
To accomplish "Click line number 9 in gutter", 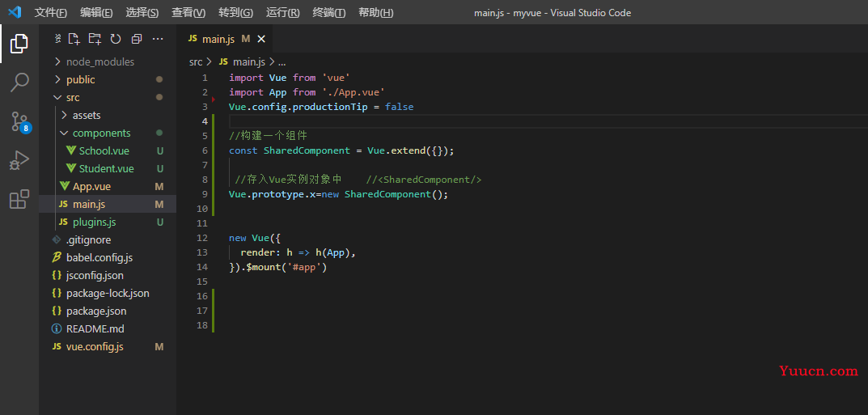I will point(205,194).
